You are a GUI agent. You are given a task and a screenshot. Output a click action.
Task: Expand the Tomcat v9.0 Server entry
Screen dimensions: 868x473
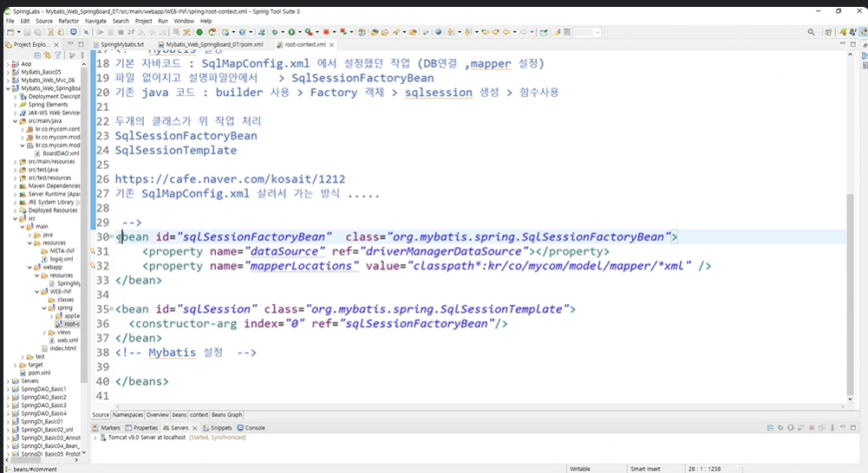click(95, 437)
